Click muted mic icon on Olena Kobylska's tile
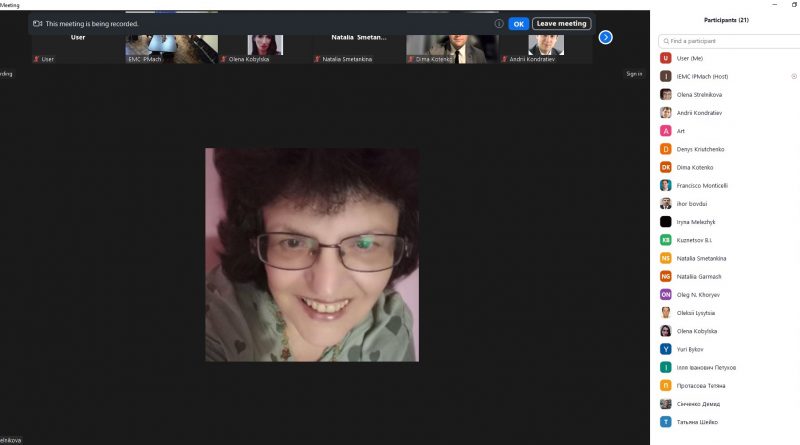 [x=224, y=59]
